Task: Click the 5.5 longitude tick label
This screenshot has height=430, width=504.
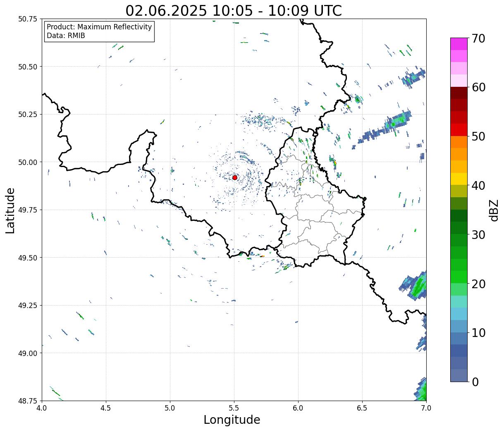Action: pyautogui.click(x=234, y=408)
